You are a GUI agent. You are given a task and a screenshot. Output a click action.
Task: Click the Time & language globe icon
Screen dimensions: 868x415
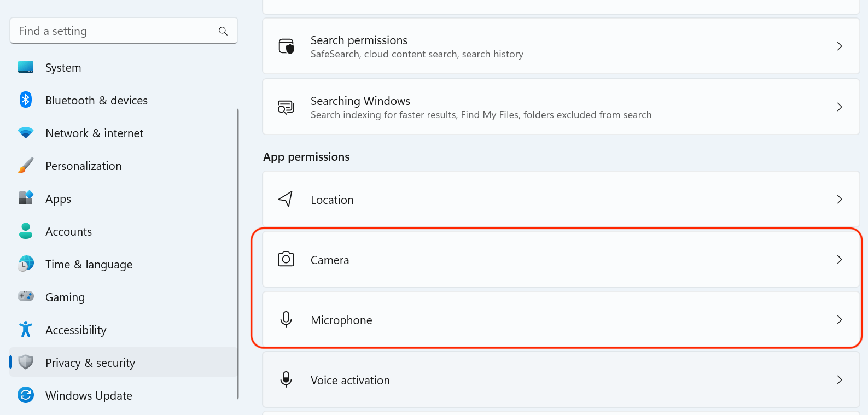click(x=26, y=264)
